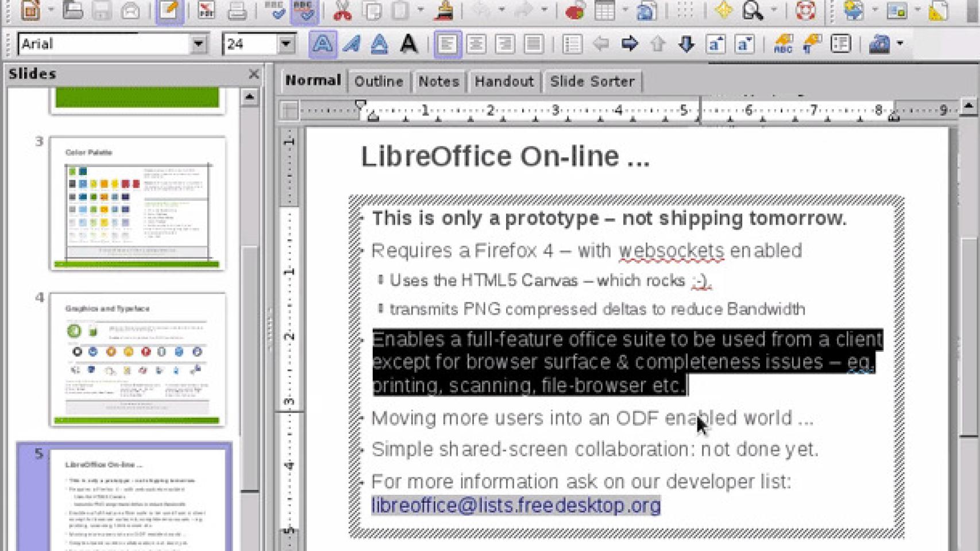980x551 pixels.
Task: Click the Format Paintbrush icon
Action: coord(443,10)
